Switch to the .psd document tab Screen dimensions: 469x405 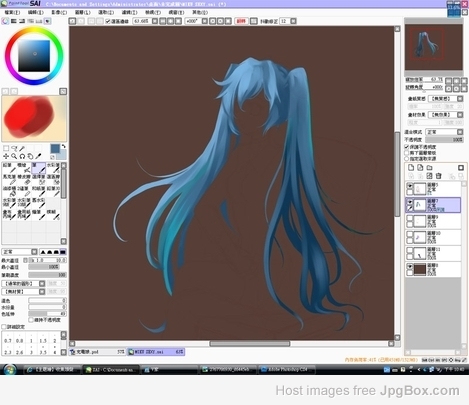[97, 352]
